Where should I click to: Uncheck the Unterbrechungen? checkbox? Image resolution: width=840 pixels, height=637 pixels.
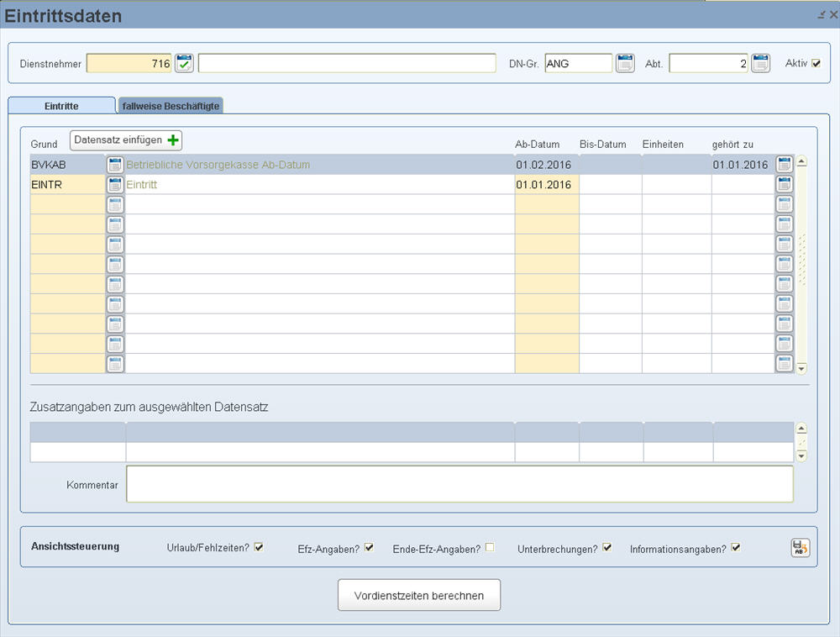click(x=607, y=547)
